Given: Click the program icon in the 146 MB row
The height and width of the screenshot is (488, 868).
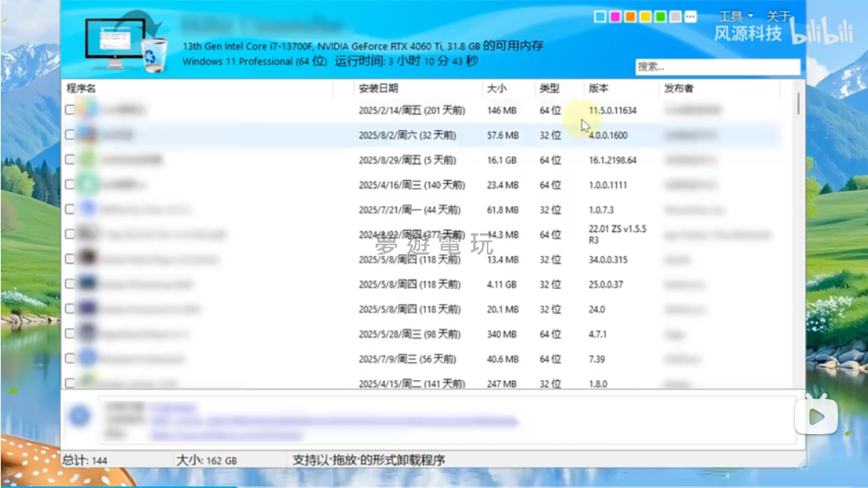Looking at the screenshot, I should (87, 109).
